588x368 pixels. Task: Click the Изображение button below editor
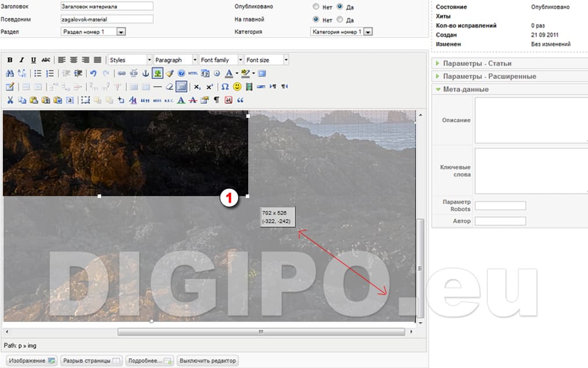click(31, 360)
